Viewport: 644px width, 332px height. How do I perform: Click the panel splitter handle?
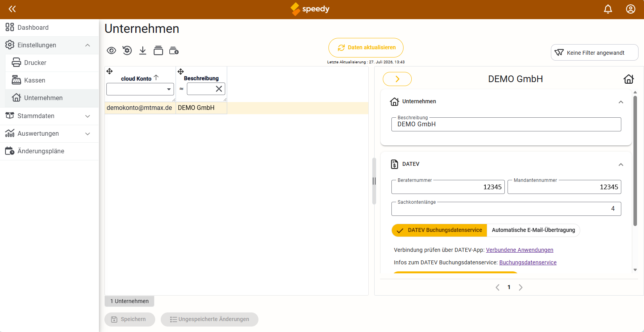click(x=374, y=181)
